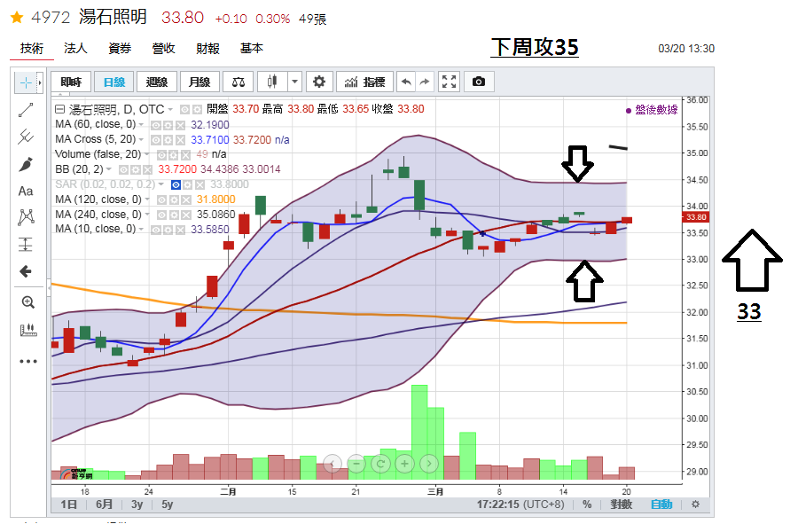Viewport: 798px width, 532px height.
Task: Select the pattern drawing tool
Action: (x=26, y=217)
